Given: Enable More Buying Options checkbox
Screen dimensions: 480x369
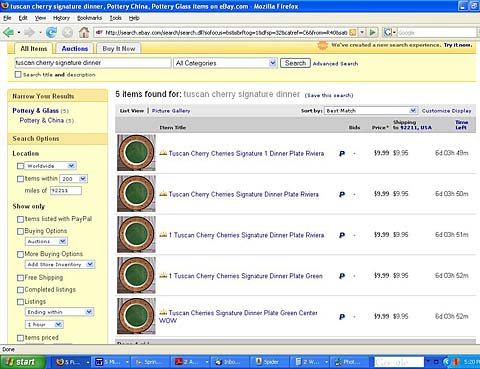Looking at the screenshot, I should pyautogui.click(x=21, y=254).
